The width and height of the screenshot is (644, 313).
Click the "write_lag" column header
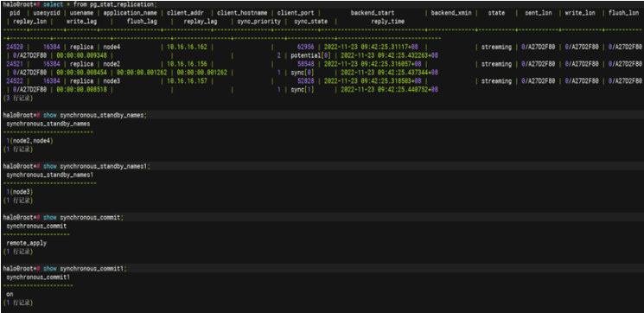pos(81,22)
